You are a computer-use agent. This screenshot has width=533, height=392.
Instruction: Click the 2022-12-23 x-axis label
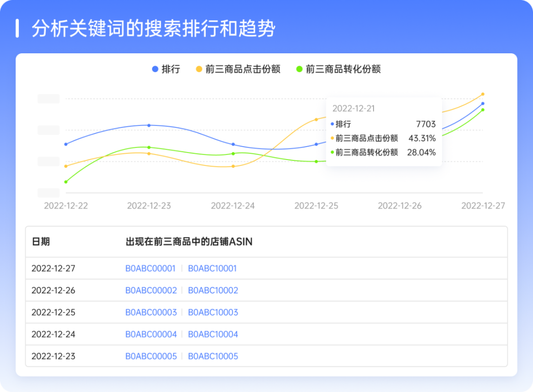tap(149, 206)
